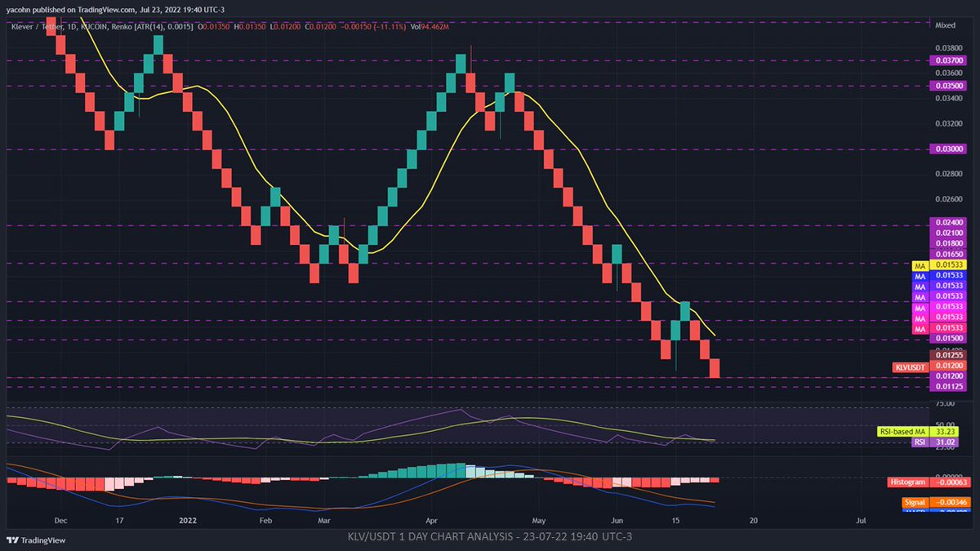The height and width of the screenshot is (551, 980).
Task: Click the KLVUSDT symbol price tag
Action: coord(909,367)
